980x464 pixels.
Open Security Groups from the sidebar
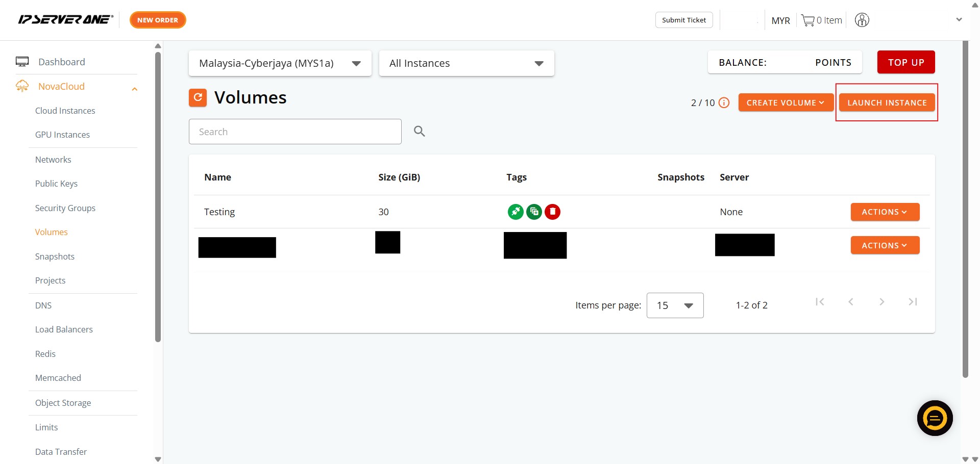click(x=65, y=208)
